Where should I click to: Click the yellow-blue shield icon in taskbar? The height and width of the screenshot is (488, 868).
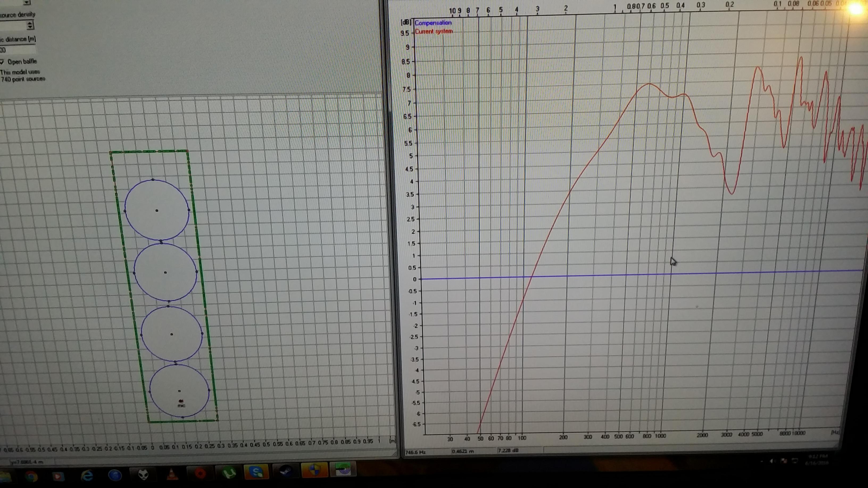[314, 469]
